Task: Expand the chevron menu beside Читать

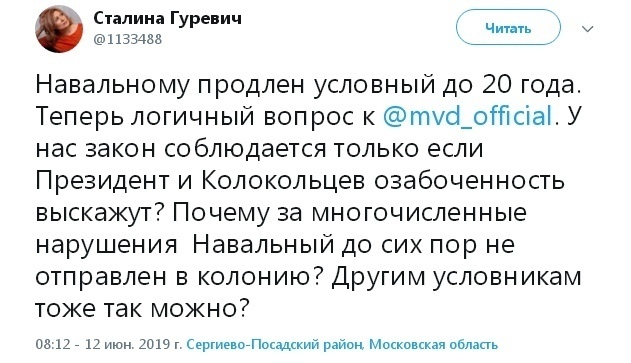Action: coord(588,29)
